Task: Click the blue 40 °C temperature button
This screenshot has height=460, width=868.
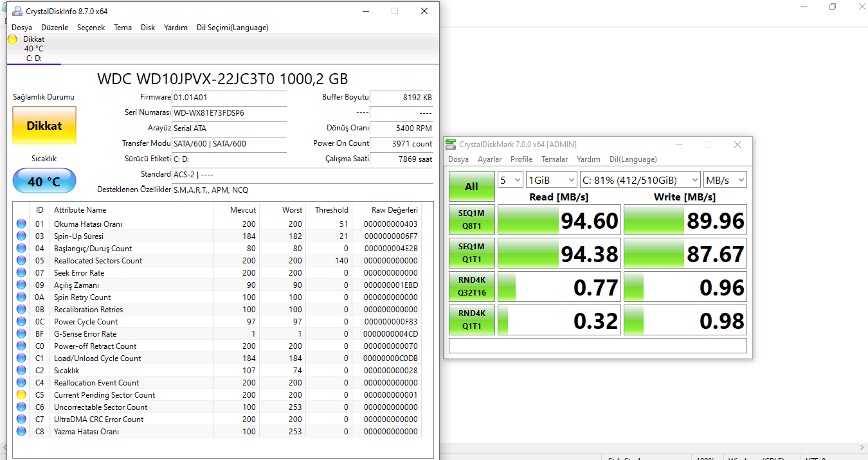Action: 44,182
